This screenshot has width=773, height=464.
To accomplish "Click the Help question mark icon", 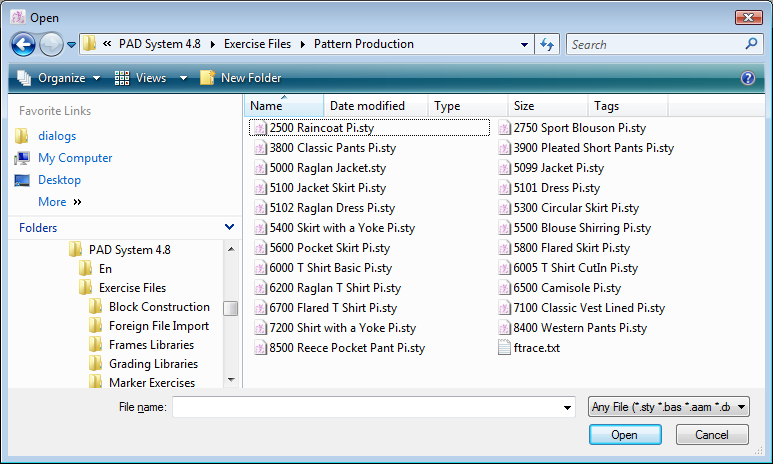I will (x=747, y=78).
